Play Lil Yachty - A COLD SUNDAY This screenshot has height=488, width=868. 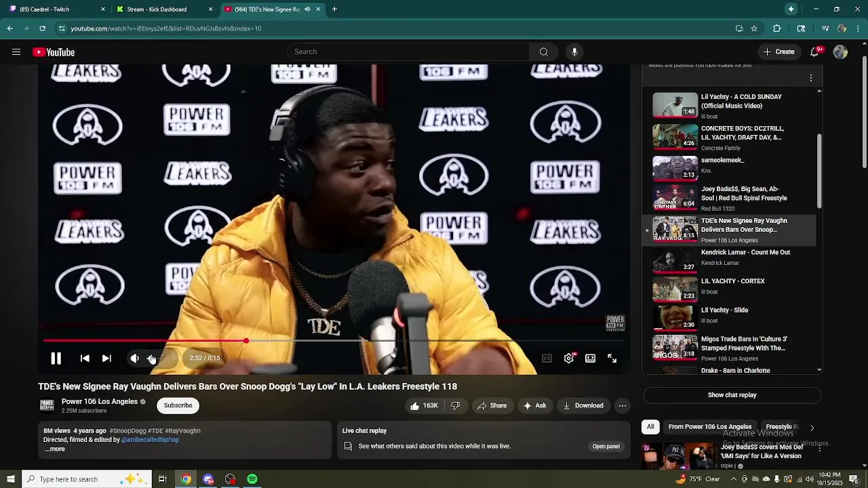tap(730, 106)
